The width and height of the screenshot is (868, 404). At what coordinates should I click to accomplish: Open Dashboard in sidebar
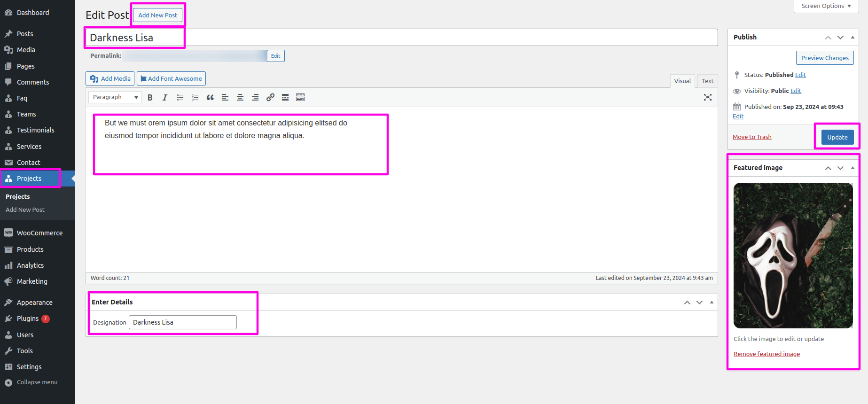coord(38,13)
